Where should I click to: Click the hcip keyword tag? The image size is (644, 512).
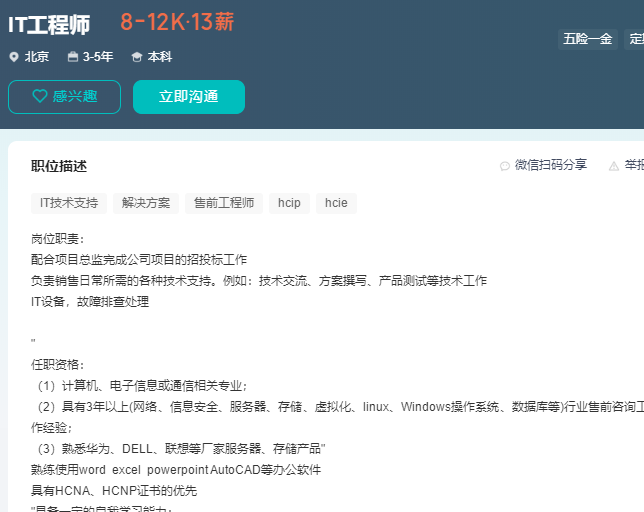[289, 203]
